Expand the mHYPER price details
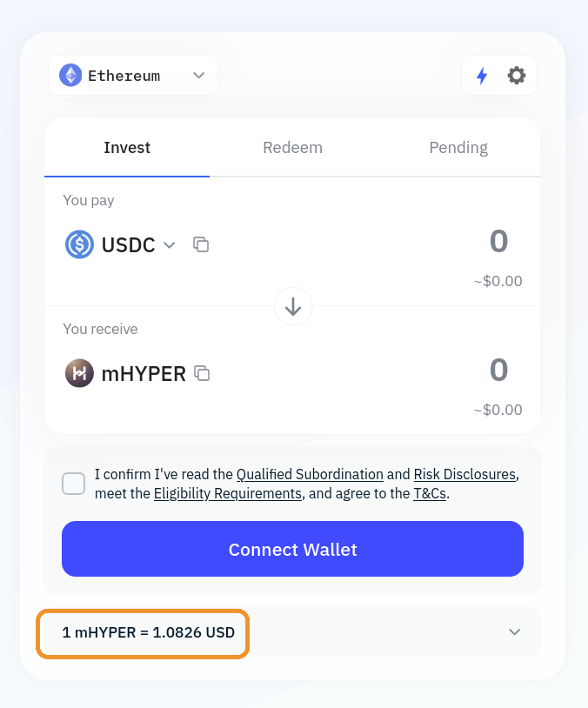This screenshot has height=708, width=588. pos(514,632)
